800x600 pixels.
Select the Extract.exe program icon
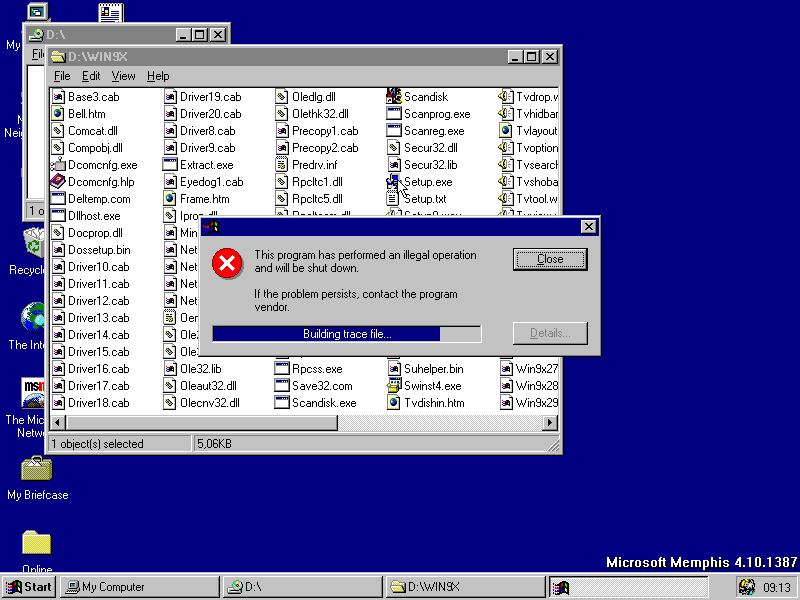pyautogui.click(x=170, y=165)
